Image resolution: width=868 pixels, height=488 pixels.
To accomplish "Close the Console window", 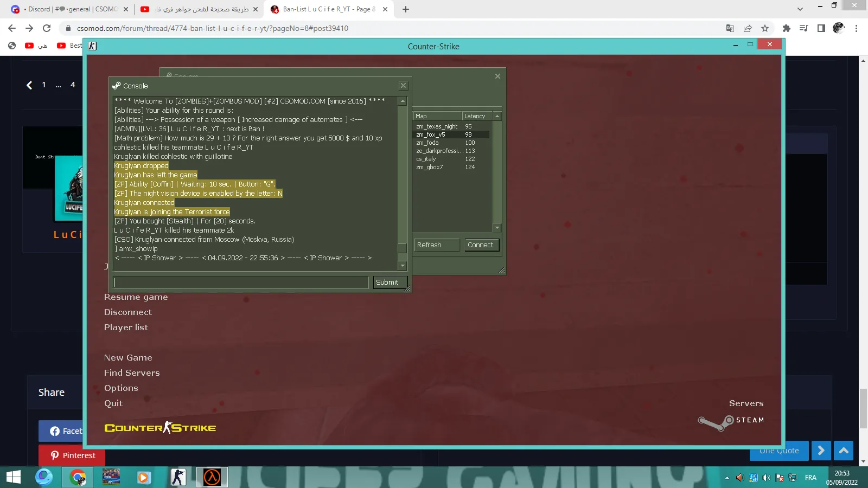I will 403,85.
